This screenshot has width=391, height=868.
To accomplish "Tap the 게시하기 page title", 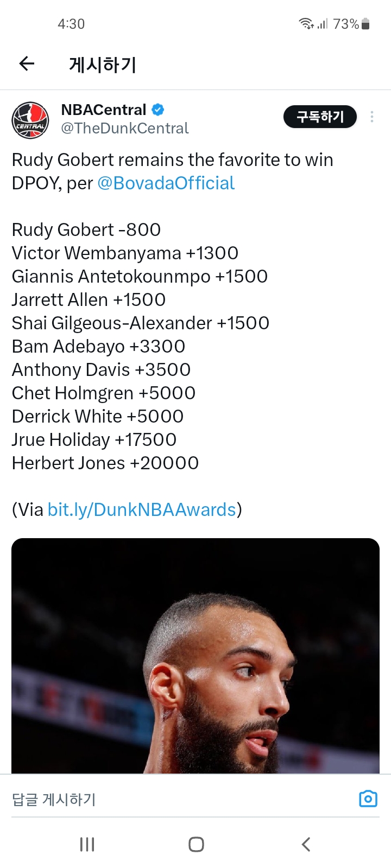I will click(103, 65).
